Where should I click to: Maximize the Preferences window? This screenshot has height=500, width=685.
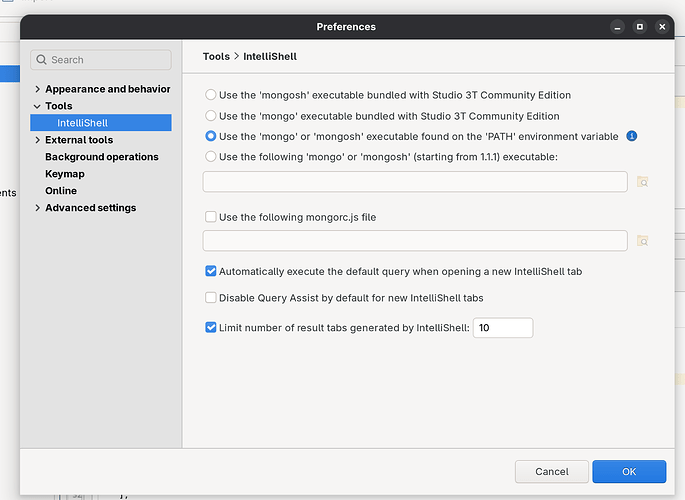click(640, 27)
